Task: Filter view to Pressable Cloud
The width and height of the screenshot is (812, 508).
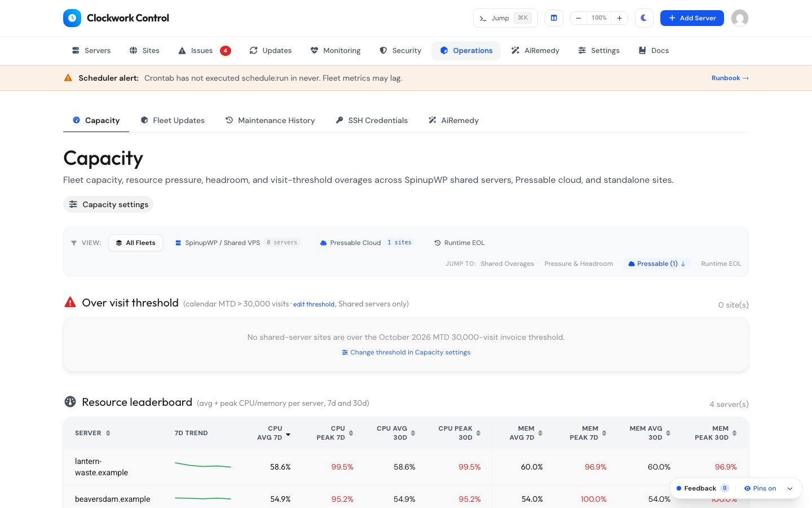Action: (367, 243)
